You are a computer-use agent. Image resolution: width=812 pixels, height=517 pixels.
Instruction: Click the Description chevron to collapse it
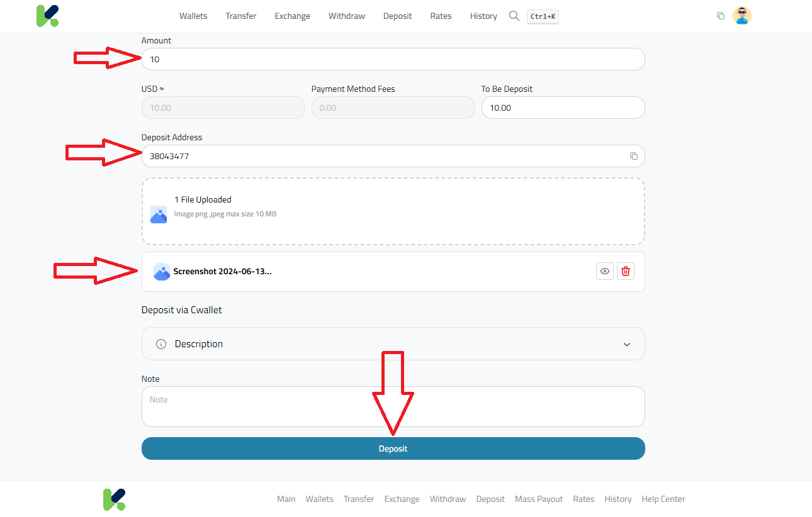626,344
